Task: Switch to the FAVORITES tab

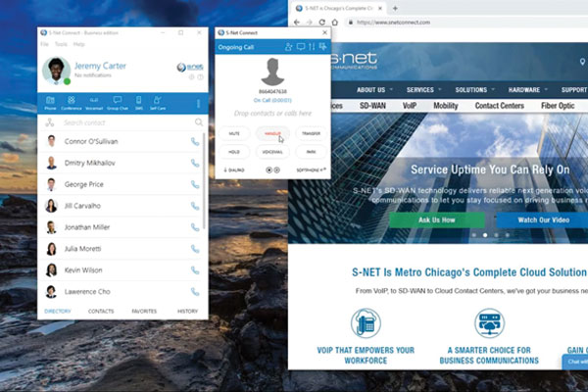Action: (144, 311)
